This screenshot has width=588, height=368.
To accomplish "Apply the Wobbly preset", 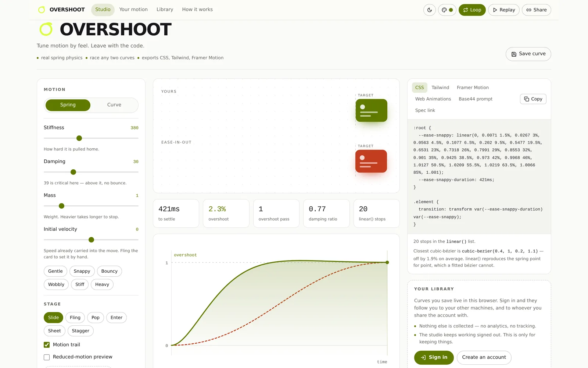I will [x=56, y=284].
